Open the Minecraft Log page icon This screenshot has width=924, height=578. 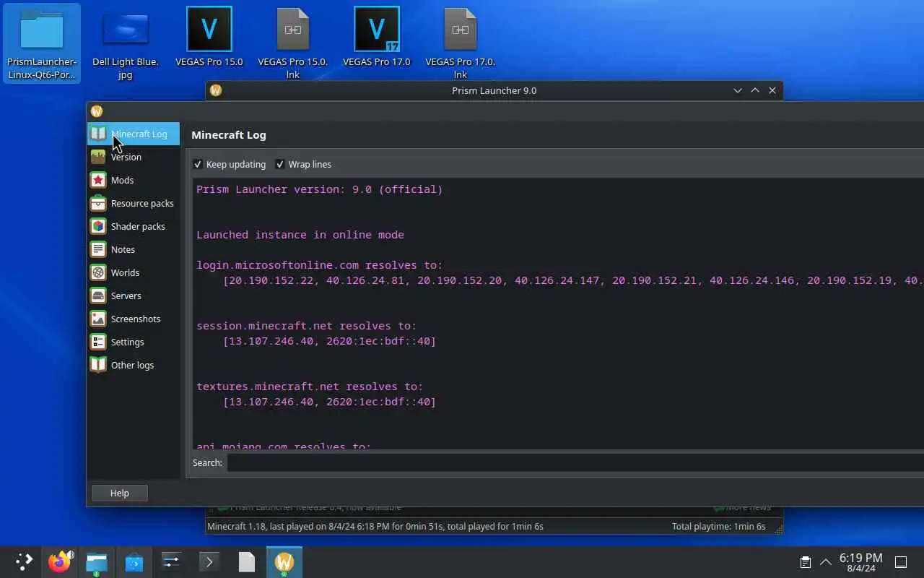point(98,134)
